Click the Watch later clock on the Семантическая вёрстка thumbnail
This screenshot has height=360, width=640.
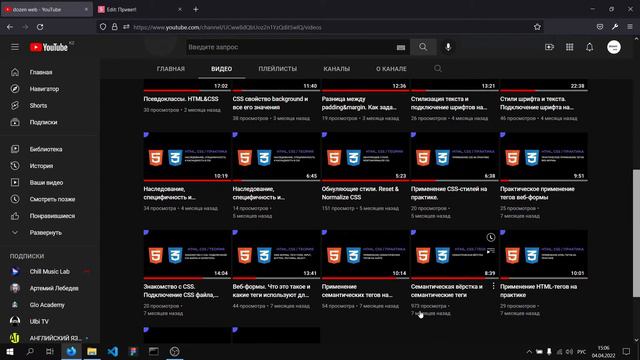tap(491, 237)
